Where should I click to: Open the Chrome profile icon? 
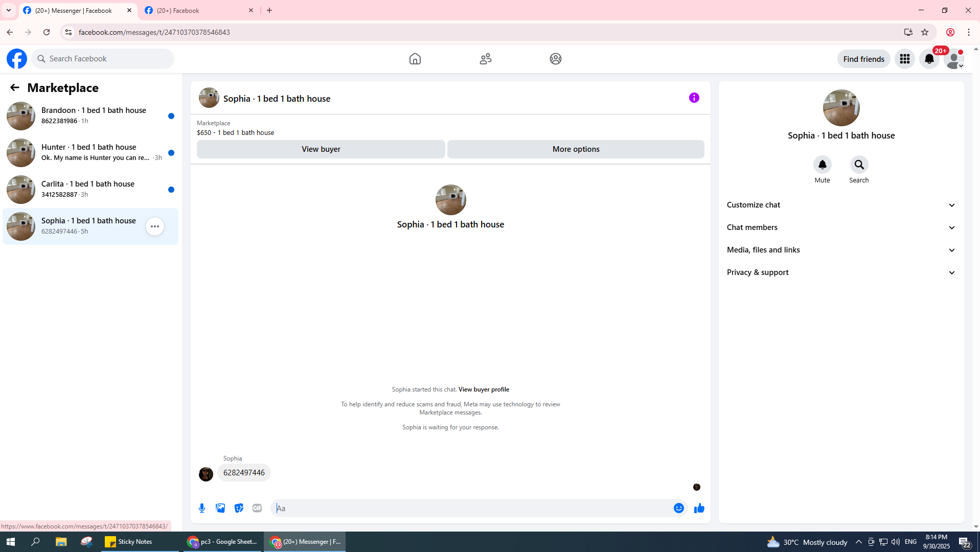coord(950,32)
